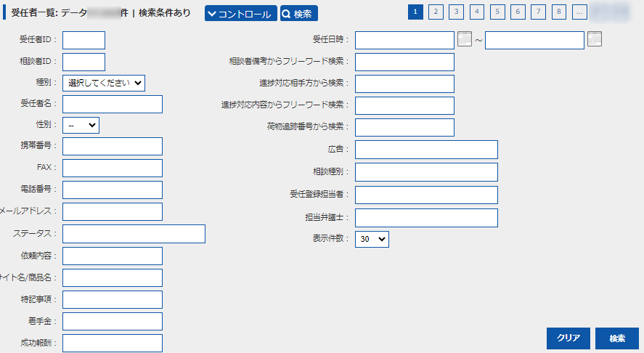Open the start date calendar picker icon
Image resolution: width=644 pixels, height=353 pixels.
[x=465, y=39]
